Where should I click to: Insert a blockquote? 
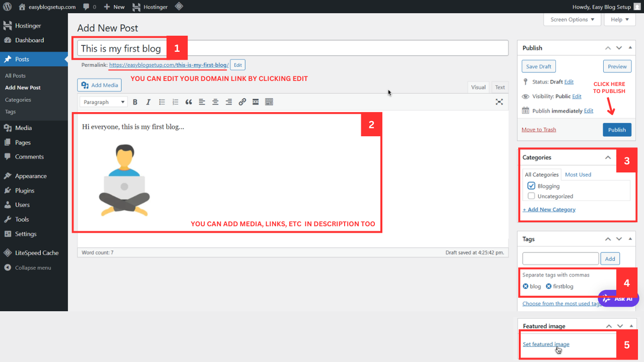pyautogui.click(x=189, y=102)
